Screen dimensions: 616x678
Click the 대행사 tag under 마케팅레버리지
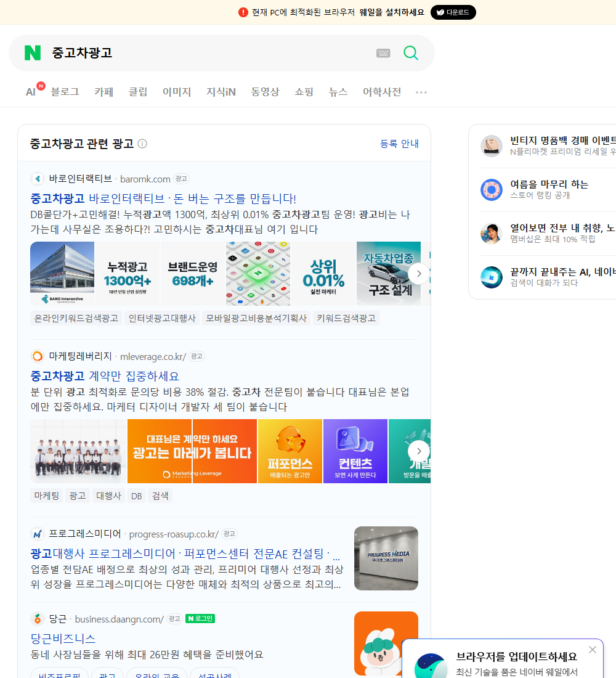click(x=108, y=496)
